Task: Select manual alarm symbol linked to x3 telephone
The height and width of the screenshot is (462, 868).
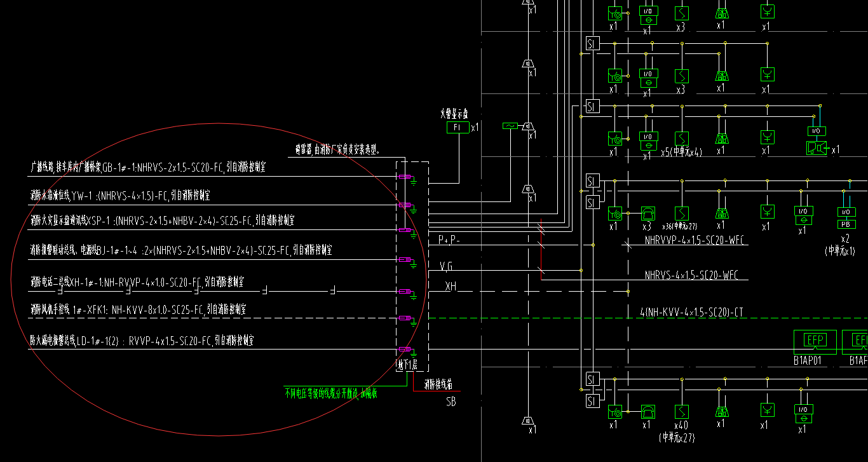Action: tap(614, 213)
